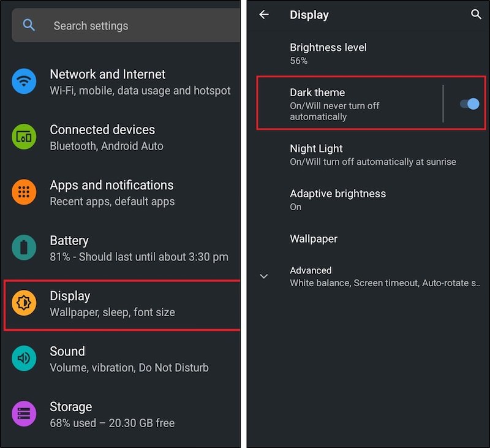
Task: Open the Network and Internet Wi-Fi icon
Action: point(24,82)
